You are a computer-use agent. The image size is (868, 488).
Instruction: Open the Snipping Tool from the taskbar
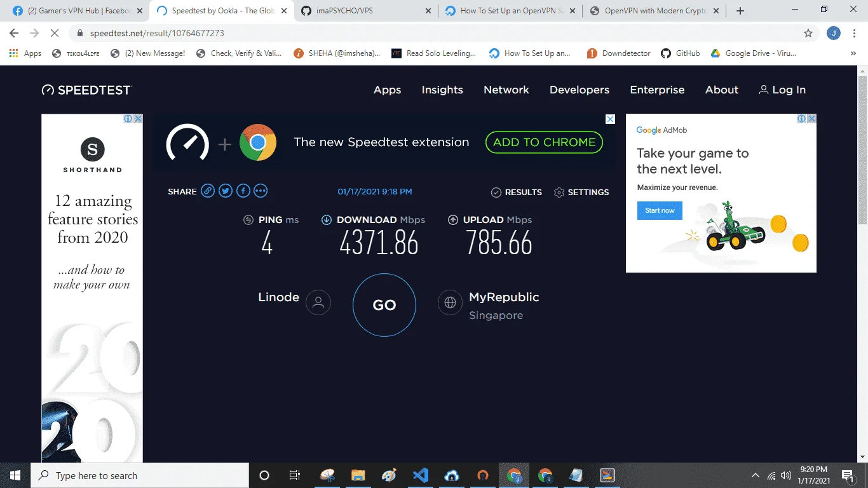click(327, 475)
